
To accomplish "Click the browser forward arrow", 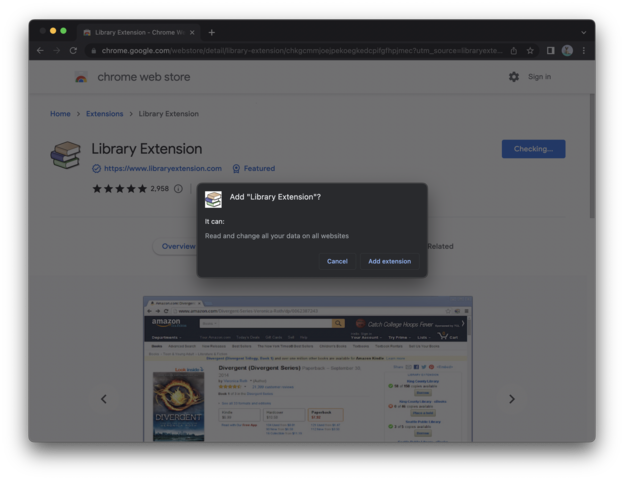I will [57, 51].
